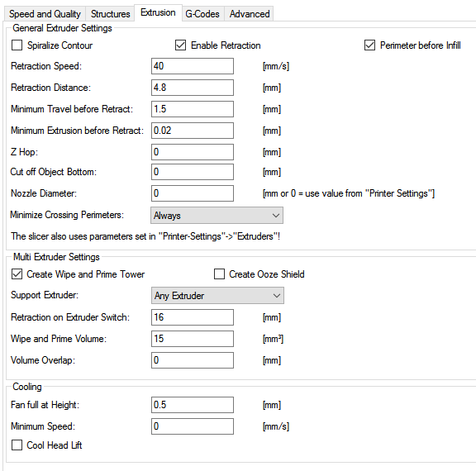The width and height of the screenshot is (476, 471).
Task: Click the Wipe and Prime Volume label
Action: [x=59, y=339]
